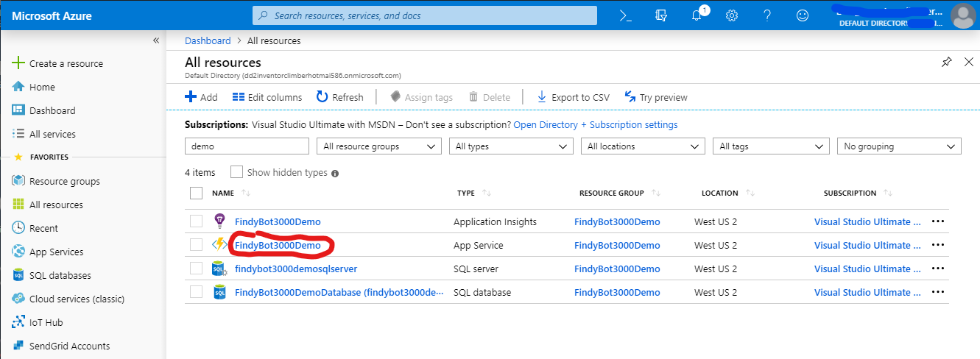
Task: Tick the Application Insights row checkbox
Action: 196,221
